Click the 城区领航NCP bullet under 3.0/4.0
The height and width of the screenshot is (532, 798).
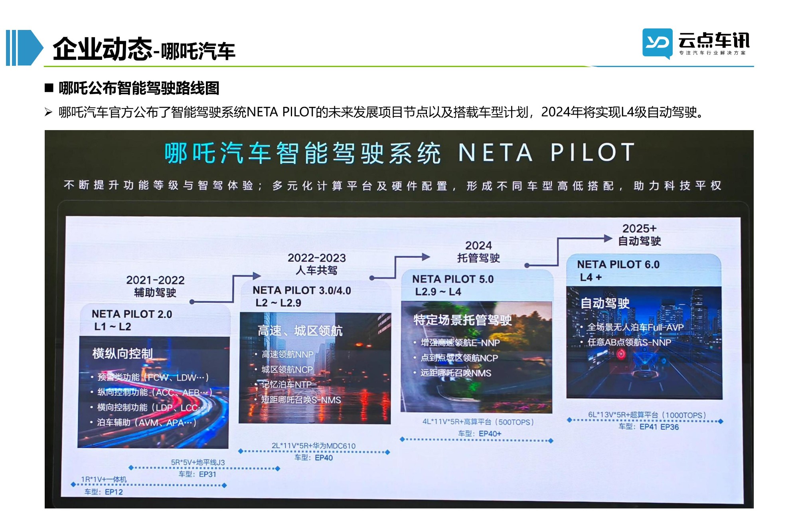click(284, 370)
